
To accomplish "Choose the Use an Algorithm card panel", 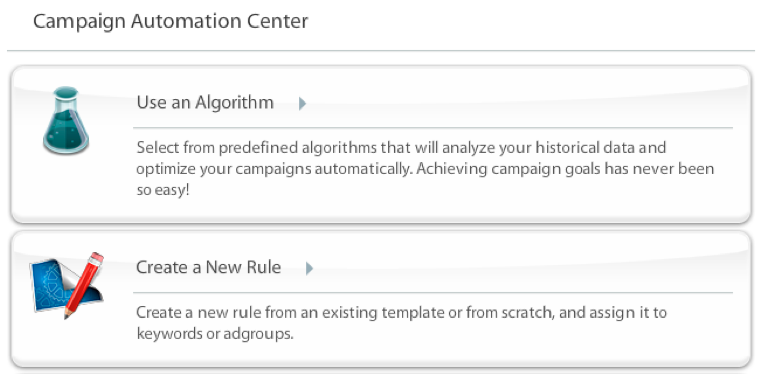I will click(381, 145).
